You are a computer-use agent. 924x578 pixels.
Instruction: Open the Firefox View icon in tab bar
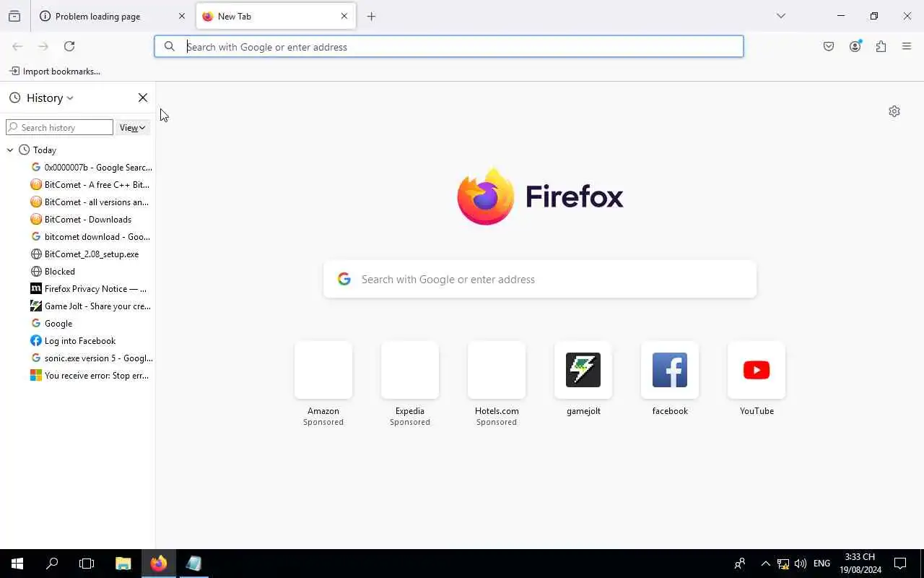14,16
